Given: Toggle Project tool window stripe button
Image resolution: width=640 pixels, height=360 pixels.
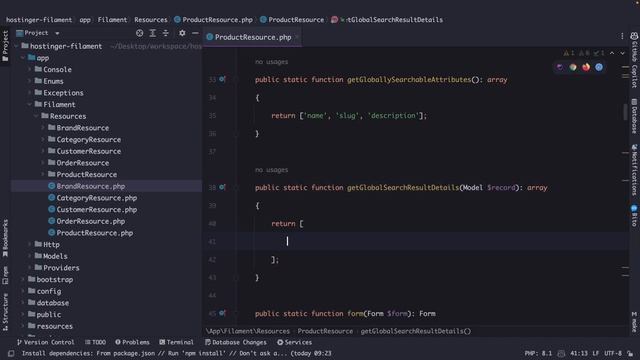Looking at the screenshot, I should 5,46.
